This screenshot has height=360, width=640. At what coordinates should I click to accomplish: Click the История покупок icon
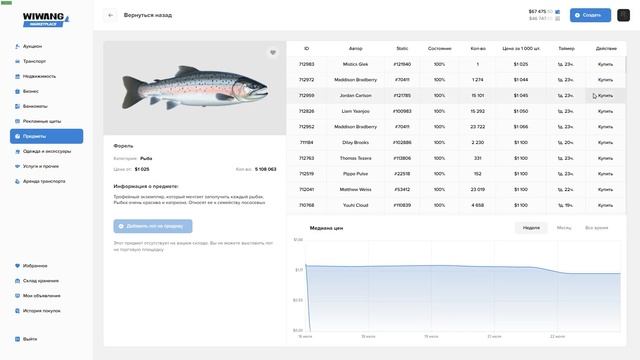(x=17, y=311)
